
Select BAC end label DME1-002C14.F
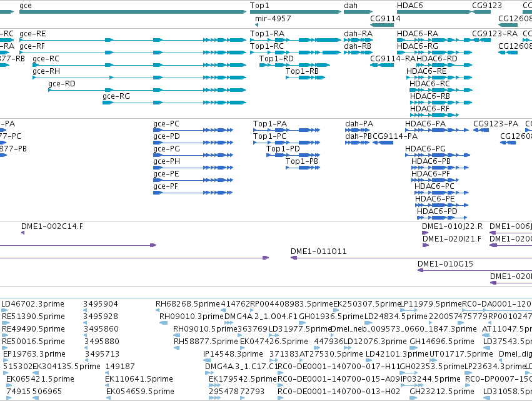coord(52,227)
